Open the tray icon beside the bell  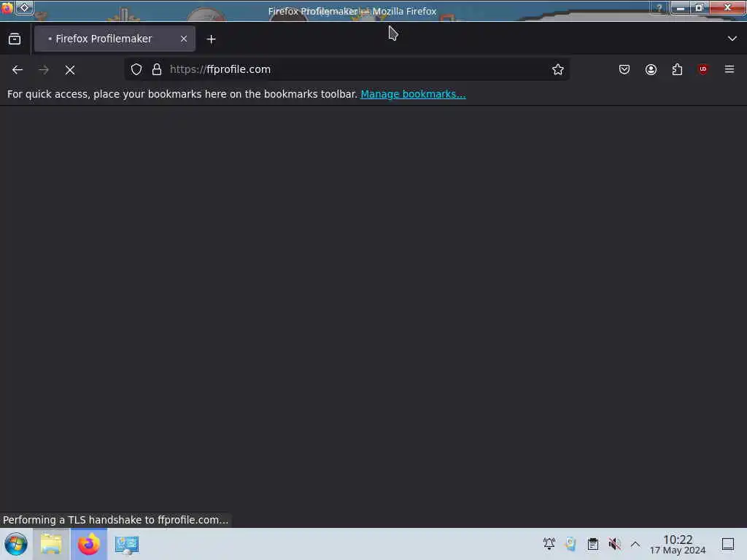point(570,544)
